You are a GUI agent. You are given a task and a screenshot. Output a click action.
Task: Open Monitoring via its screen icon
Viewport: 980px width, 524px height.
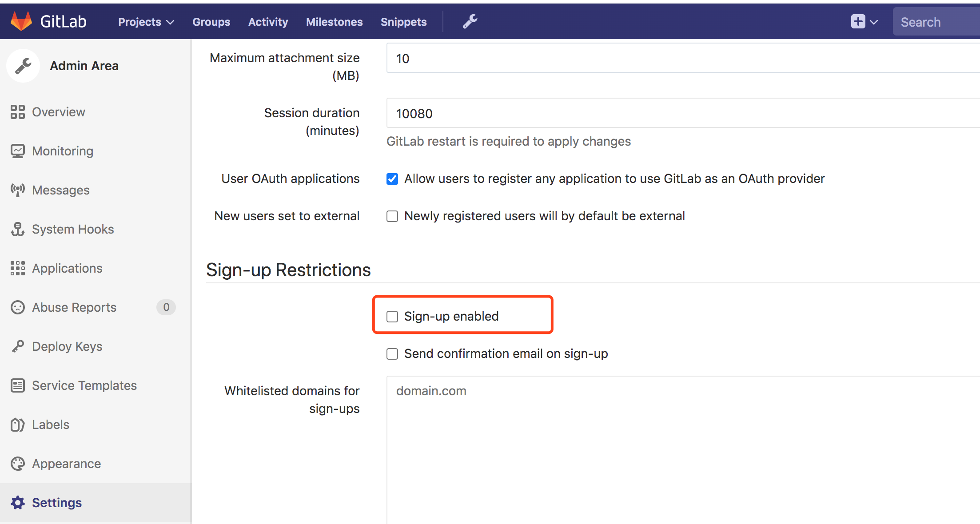pyautogui.click(x=18, y=151)
